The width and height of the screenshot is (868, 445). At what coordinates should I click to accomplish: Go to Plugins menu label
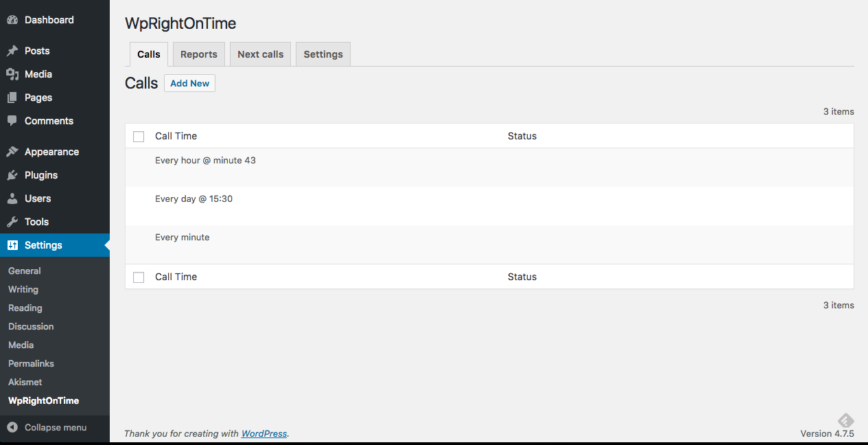[x=41, y=175]
